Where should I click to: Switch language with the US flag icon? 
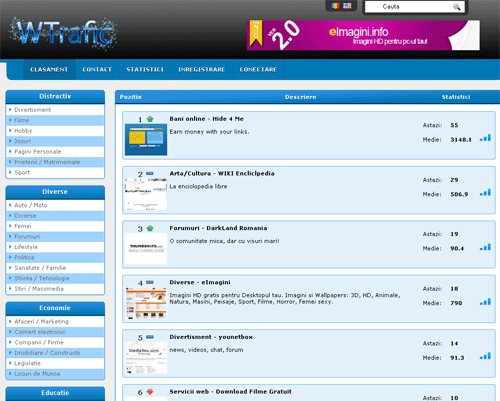coord(347,6)
